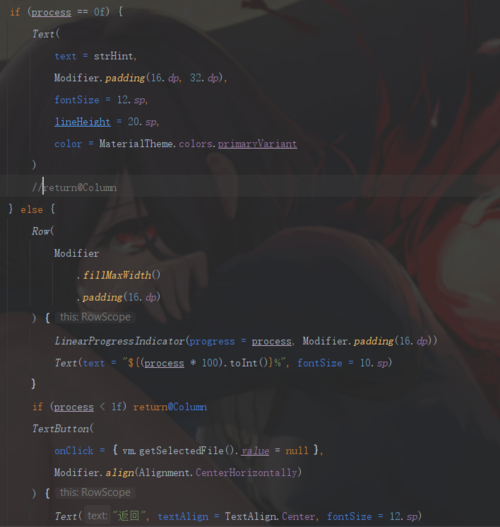Click the second 'this: RowScope' inlay hint

click(x=95, y=492)
